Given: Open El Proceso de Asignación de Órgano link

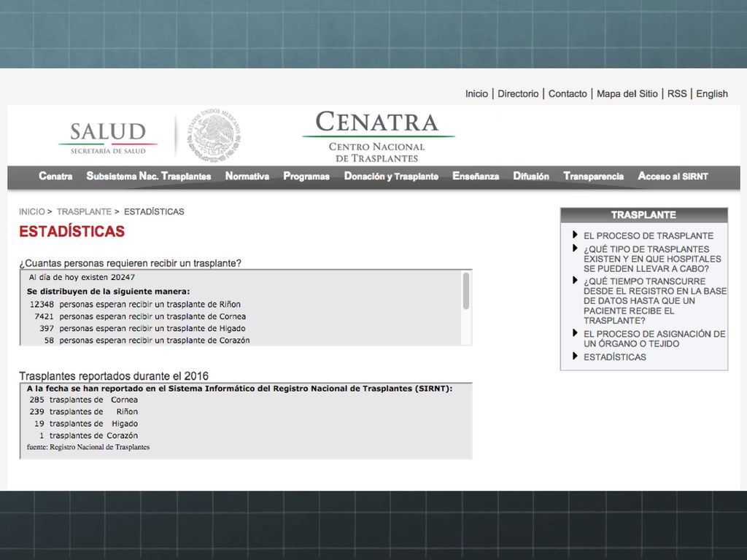Looking at the screenshot, I should coord(654,338).
